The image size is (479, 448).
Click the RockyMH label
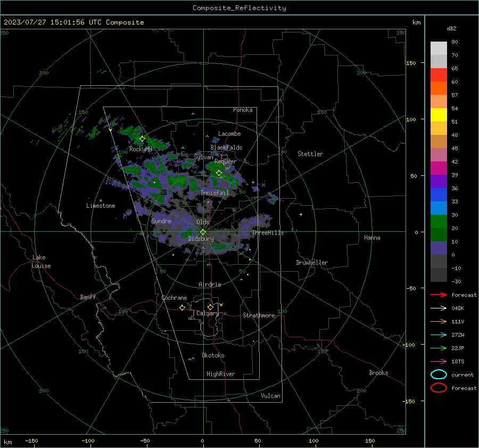click(x=141, y=149)
